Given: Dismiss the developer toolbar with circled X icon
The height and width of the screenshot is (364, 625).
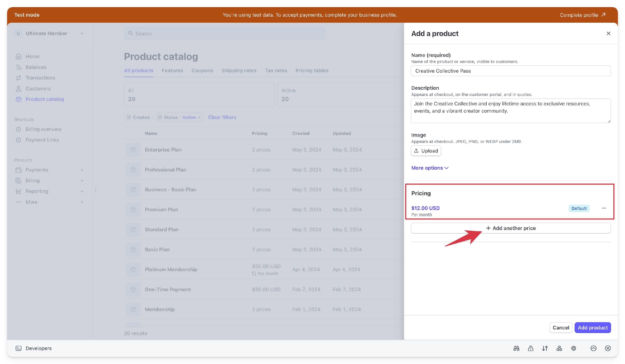Looking at the screenshot, I should (x=608, y=348).
